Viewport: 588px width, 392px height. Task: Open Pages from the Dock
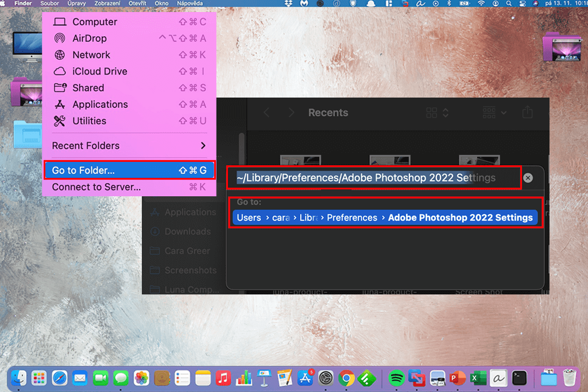point(285,378)
